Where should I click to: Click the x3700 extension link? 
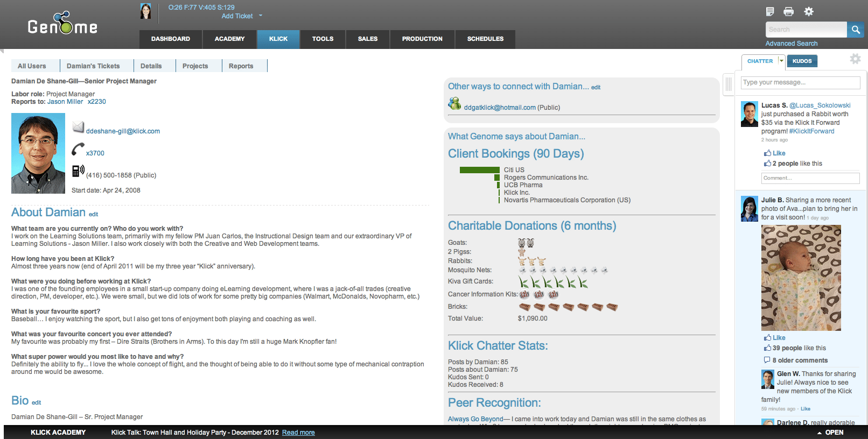[x=95, y=153]
